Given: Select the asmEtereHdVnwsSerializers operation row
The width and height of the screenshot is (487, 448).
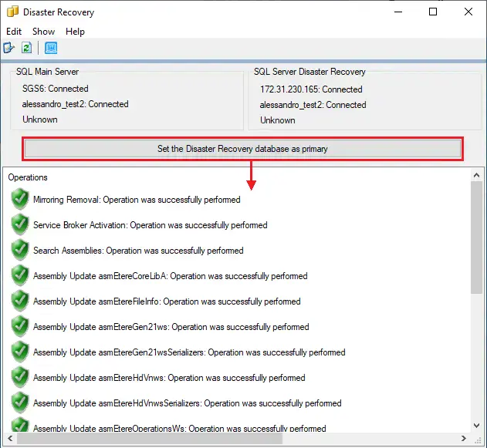Looking at the screenshot, I should click(x=187, y=403).
